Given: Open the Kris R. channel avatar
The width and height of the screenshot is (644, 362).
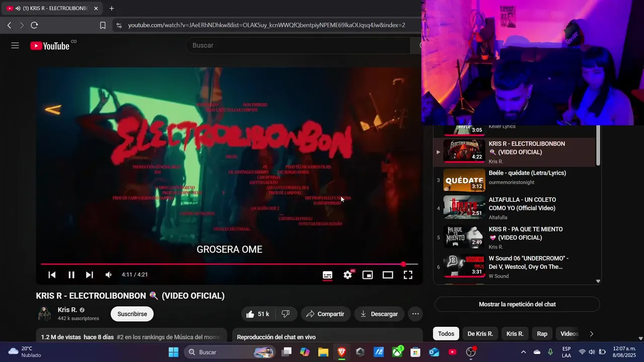Looking at the screenshot, I should [x=45, y=314].
